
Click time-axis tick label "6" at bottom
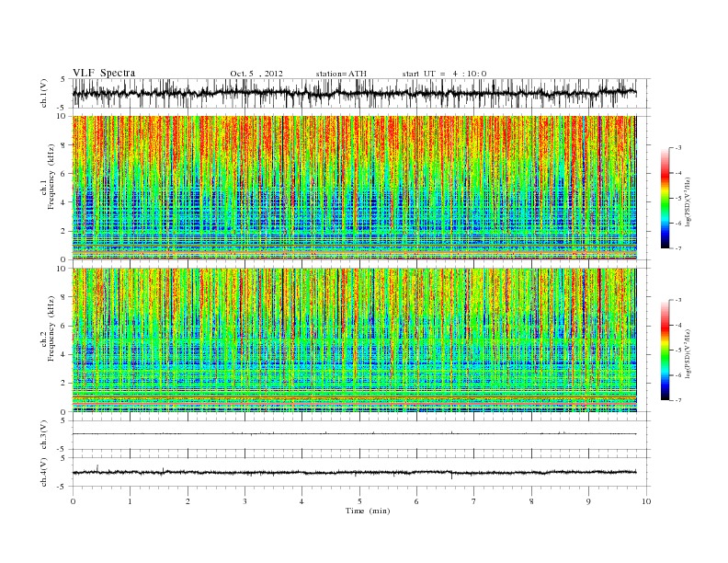(x=416, y=501)
